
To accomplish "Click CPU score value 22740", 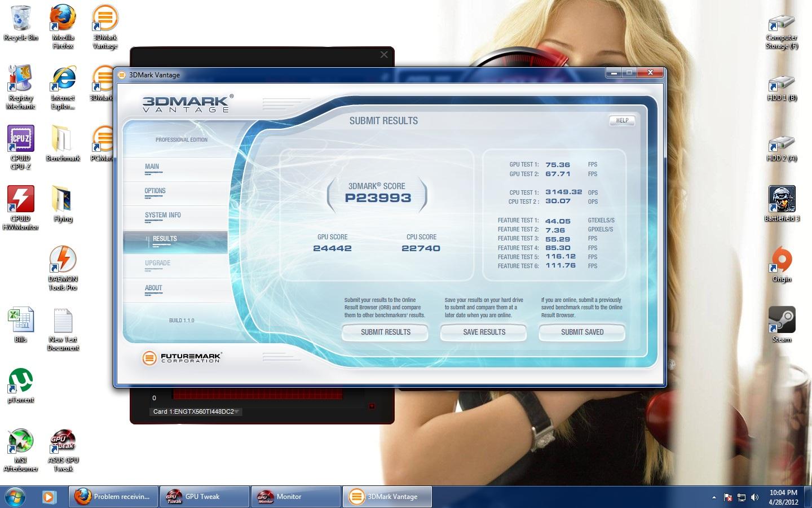I will click(x=421, y=248).
